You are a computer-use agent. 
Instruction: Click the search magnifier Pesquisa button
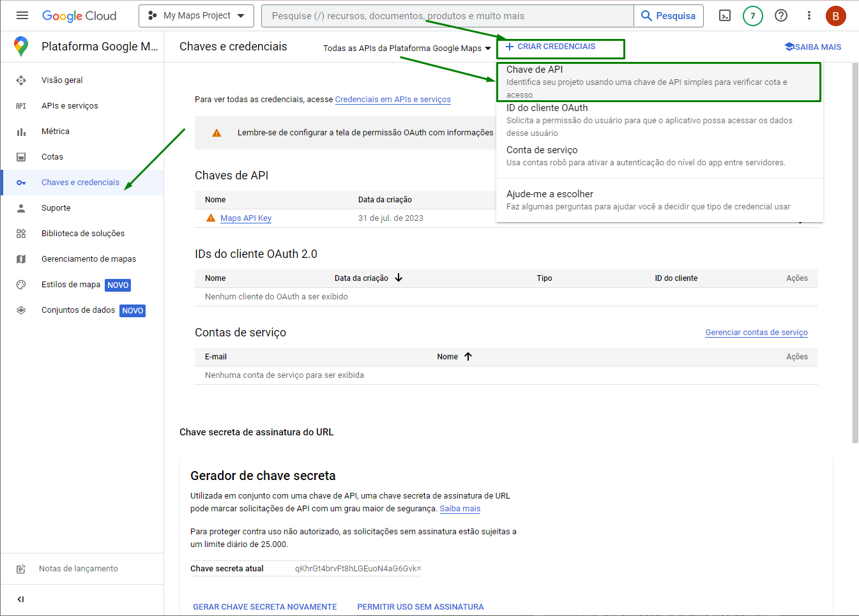(668, 16)
